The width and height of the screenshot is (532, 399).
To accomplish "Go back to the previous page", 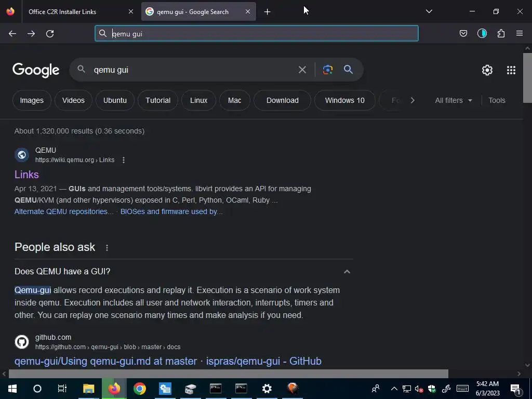I will tap(12, 34).
